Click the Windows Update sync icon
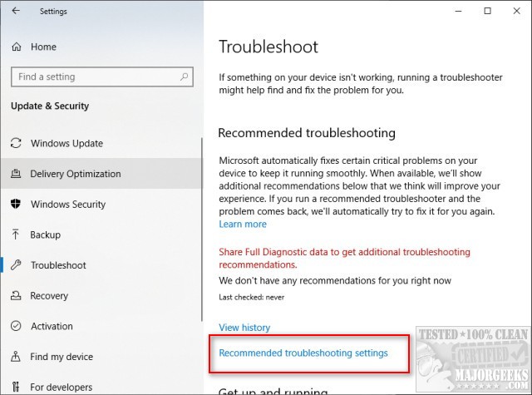 (x=16, y=143)
